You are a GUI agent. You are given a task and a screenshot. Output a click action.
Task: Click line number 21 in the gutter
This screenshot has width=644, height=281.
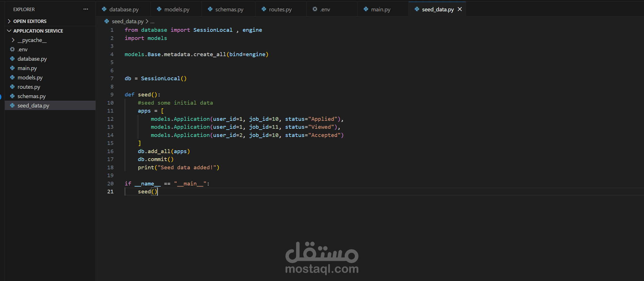pos(110,191)
